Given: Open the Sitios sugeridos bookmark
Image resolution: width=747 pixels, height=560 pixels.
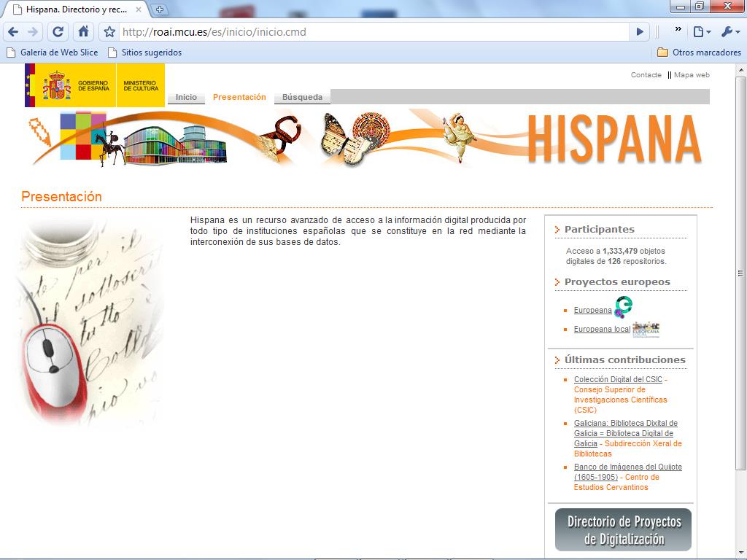Looking at the screenshot, I should point(145,52).
